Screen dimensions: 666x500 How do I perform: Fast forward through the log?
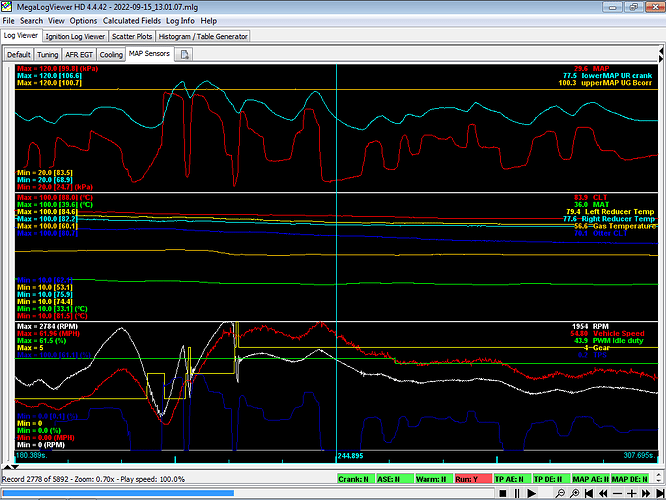646,493
